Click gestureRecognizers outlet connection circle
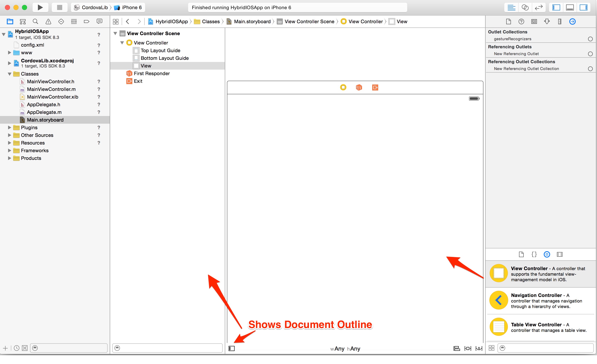The height and width of the screenshot is (364, 597). (590, 39)
